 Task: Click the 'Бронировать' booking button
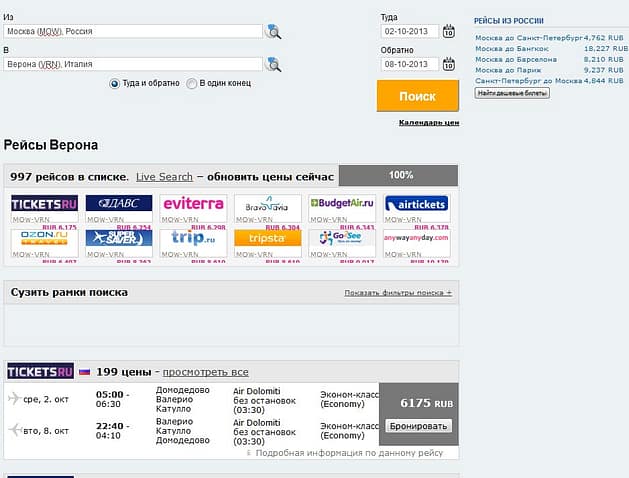point(418,426)
